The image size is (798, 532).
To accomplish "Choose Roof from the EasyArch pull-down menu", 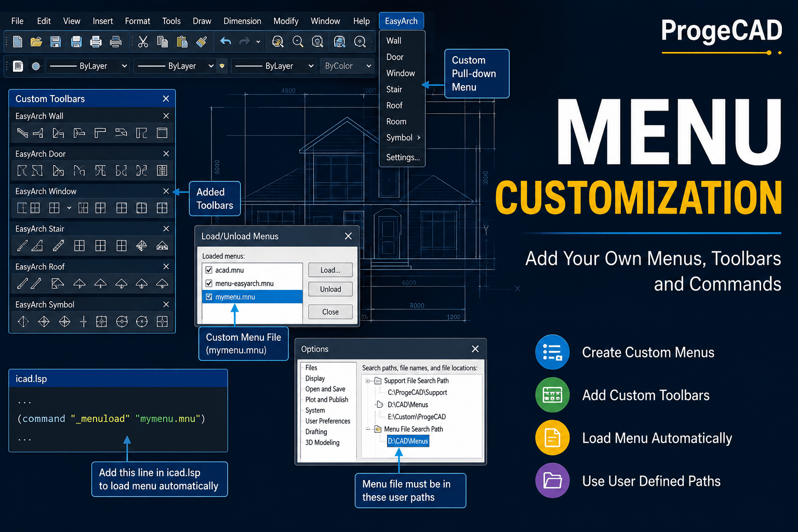I will (x=394, y=105).
